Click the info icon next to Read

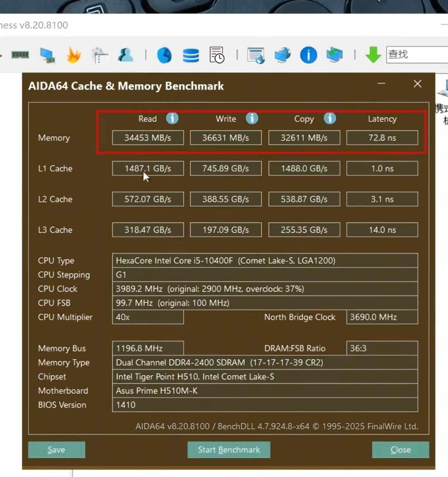click(172, 118)
